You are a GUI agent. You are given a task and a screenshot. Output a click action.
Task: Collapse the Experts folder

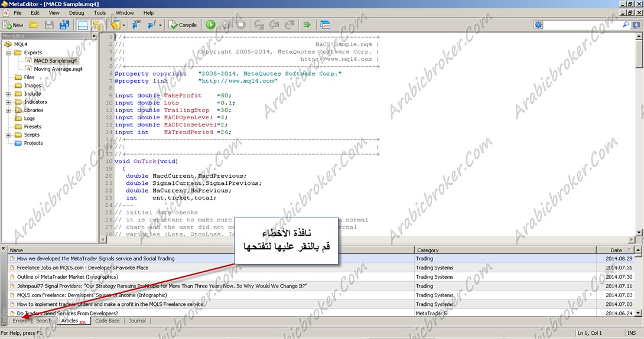pyautogui.click(x=8, y=53)
